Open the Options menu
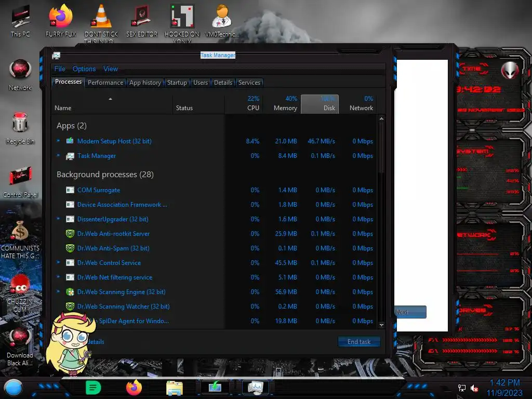 (84, 69)
